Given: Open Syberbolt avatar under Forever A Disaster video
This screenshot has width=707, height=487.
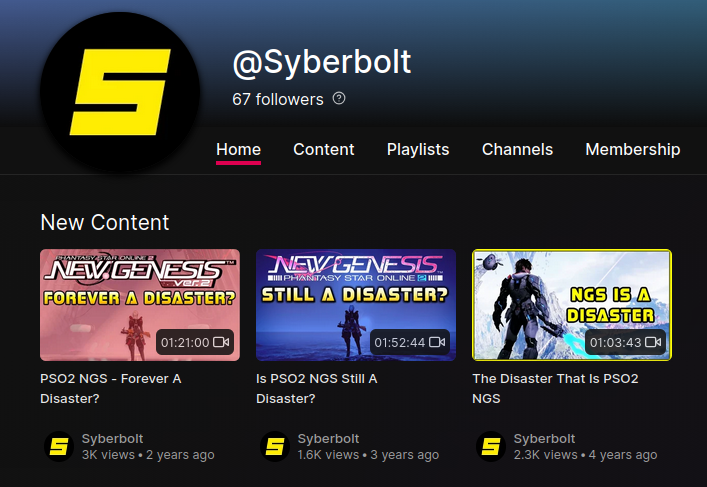Looking at the screenshot, I should click(59, 446).
